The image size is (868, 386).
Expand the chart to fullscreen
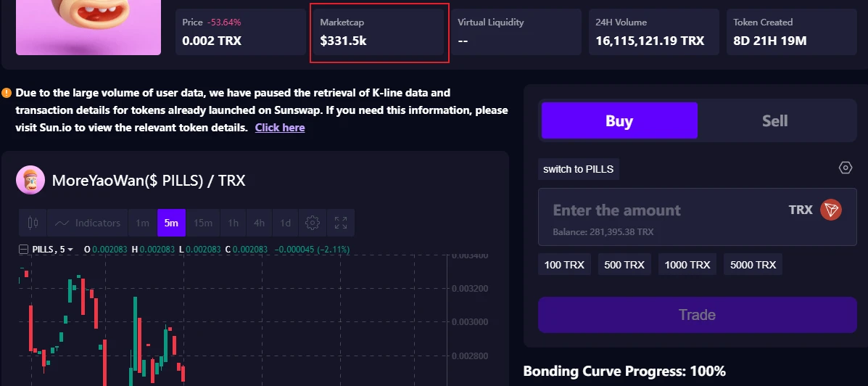(341, 223)
